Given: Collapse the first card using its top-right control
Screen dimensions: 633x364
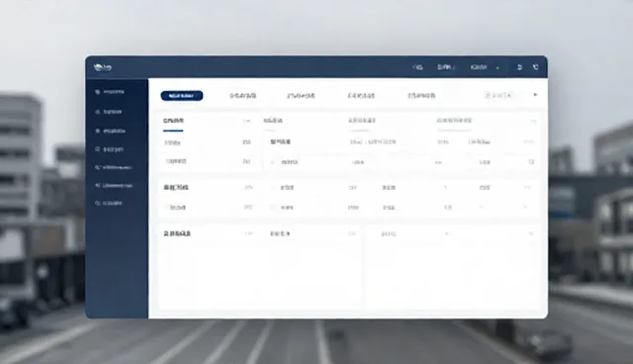Looking at the screenshot, I should pyautogui.click(x=533, y=121).
